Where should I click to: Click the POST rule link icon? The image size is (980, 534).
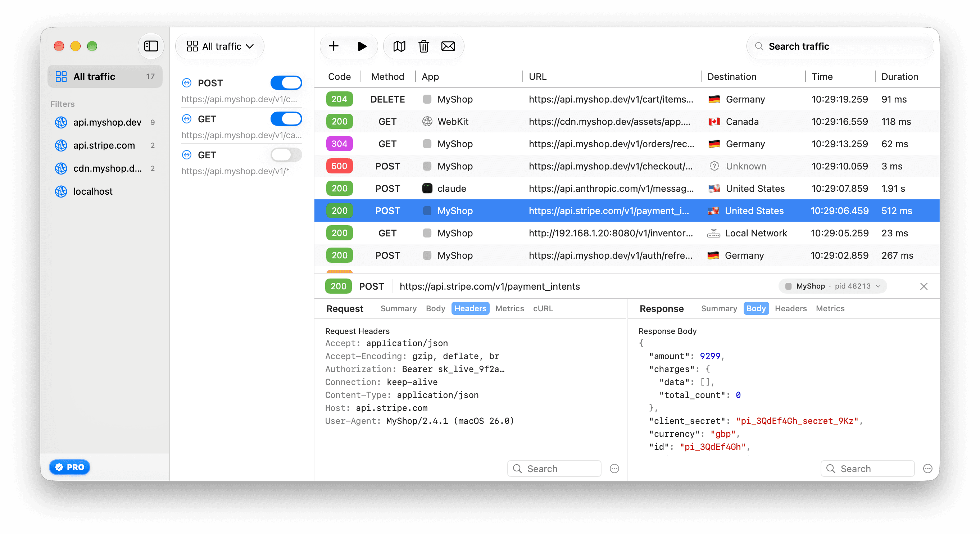coord(186,83)
